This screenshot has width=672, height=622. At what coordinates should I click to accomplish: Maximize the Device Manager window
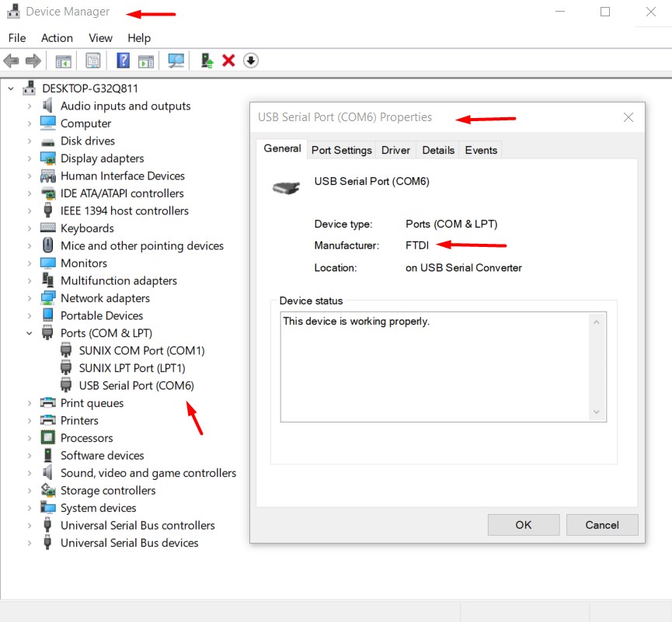pyautogui.click(x=605, y=12)
